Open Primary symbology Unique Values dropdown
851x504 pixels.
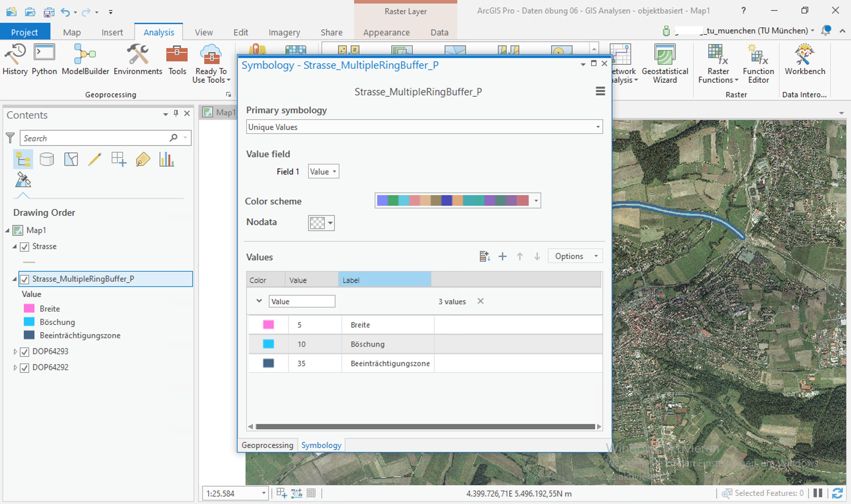[x=424, y=127]
